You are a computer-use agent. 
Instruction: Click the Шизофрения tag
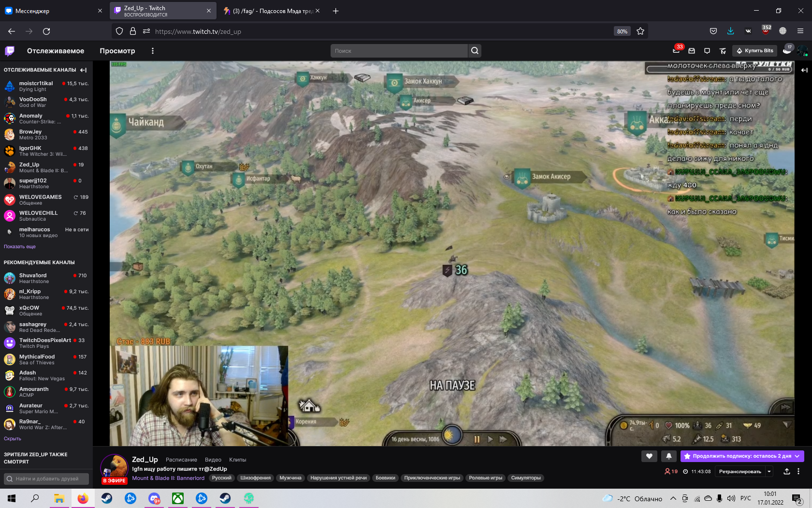pos(256,478)
